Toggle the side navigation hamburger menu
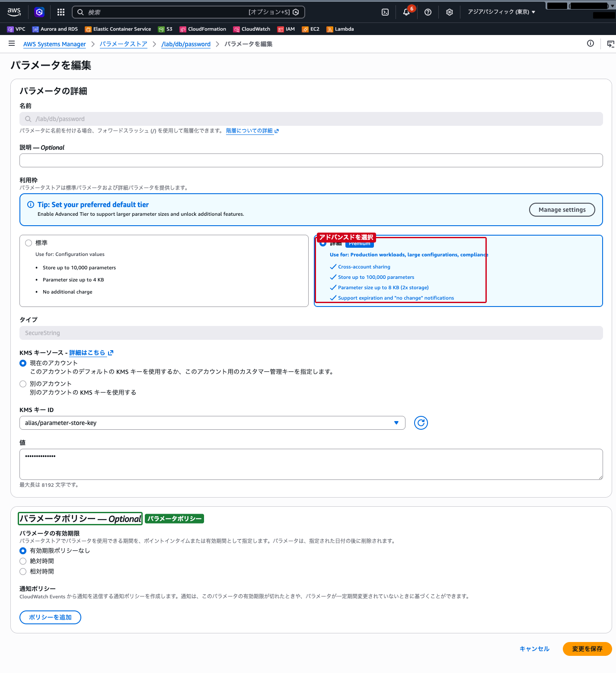Viewport: 616px width, 690px height. click(x=12, y=43)
